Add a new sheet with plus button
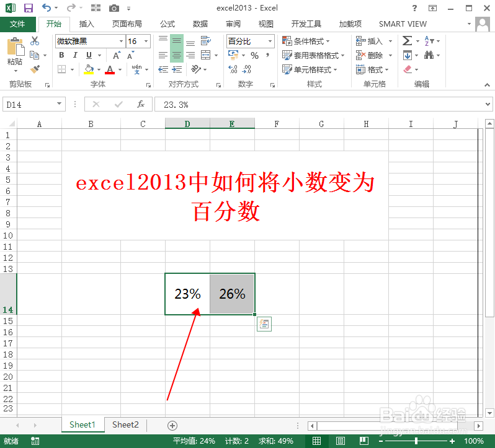The image size is (495, 448). coord(172,426)
